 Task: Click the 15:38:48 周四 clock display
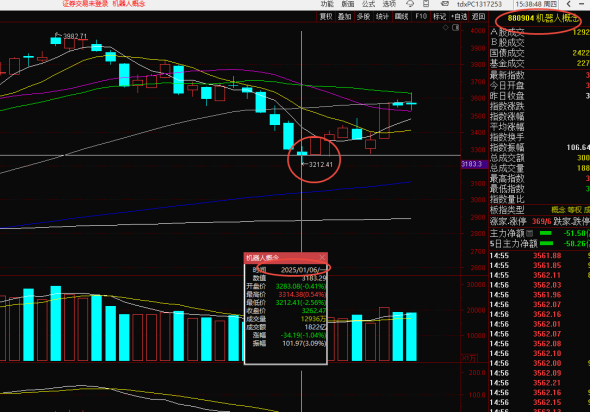[536, 4]
